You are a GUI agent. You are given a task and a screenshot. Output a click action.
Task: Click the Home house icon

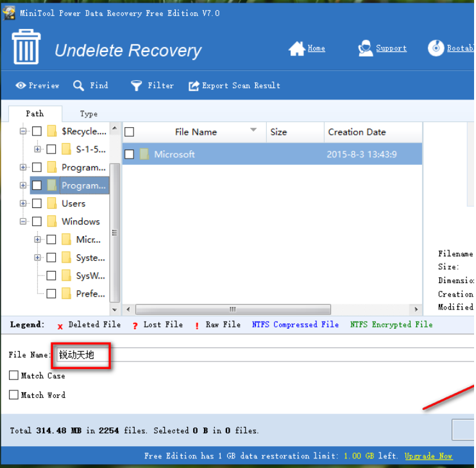tap(296, 49)
